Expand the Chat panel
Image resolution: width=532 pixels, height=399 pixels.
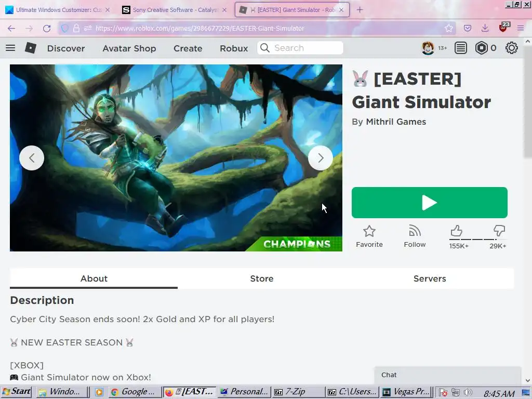point(447,375)
